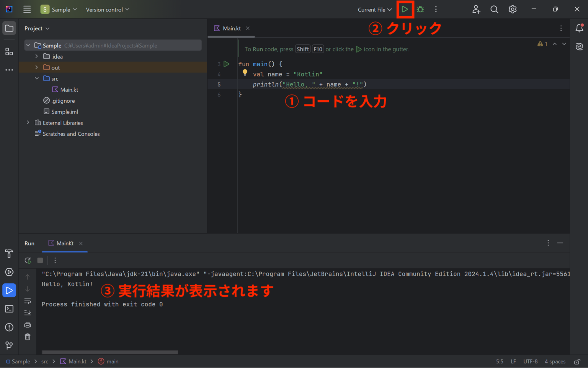
Task: Show notifications via the bell icon
Action: (x=580, y=28)
